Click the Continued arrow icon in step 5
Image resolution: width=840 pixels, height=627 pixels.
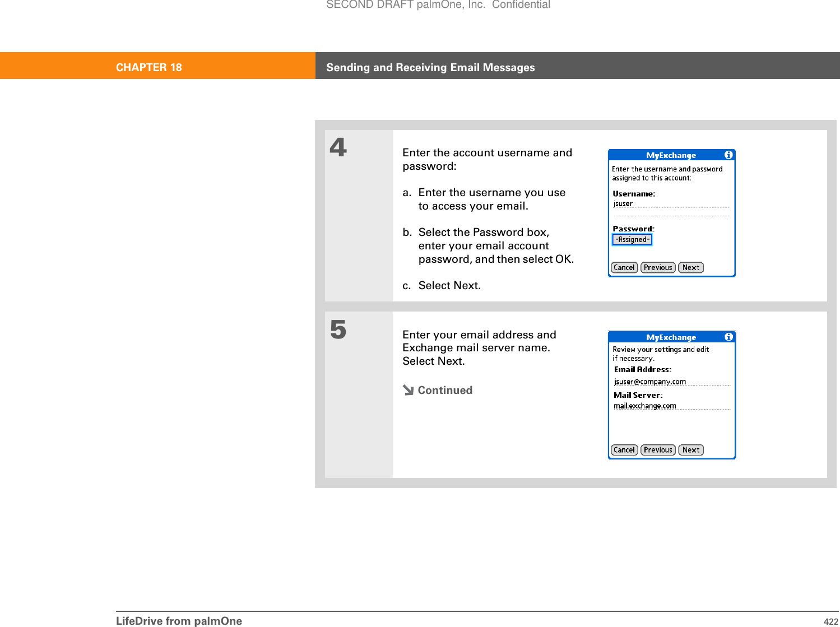click(x=408, y=390)
